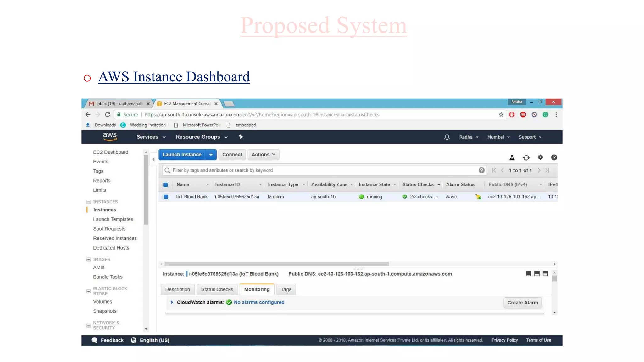Click the Adblock Plus extension icon
Image resolution: width=644 pixels, height=362 pixels.
(x=523, y=115)
